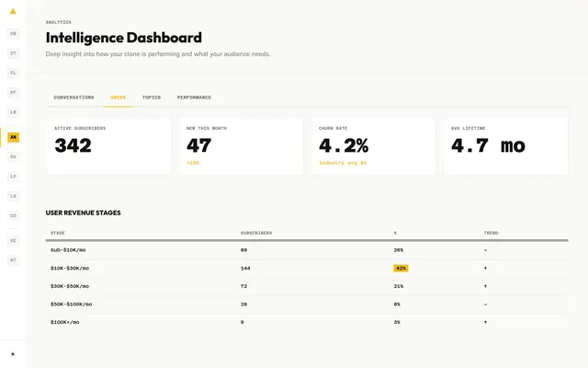Open the DB sidebar item
This screenshot has height=368, width=588.
coord(13,34)
